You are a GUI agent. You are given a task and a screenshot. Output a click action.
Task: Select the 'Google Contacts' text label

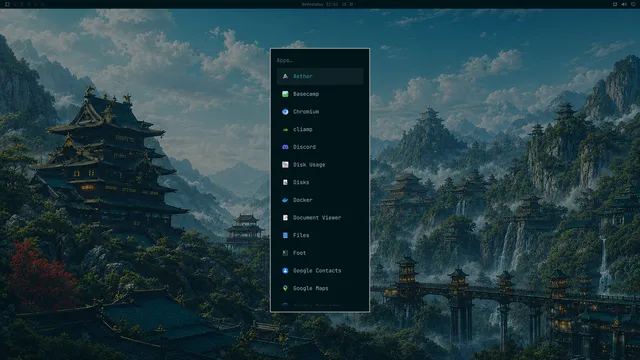(x=317, y=271)
